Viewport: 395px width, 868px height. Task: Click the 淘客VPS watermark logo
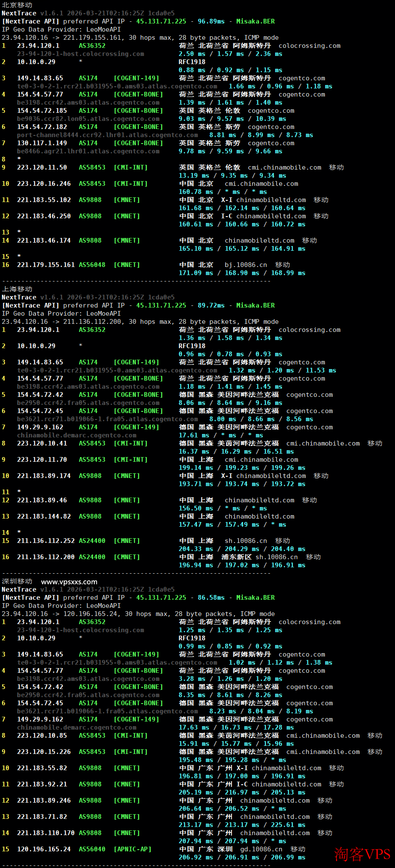click(x=362, y=854)
